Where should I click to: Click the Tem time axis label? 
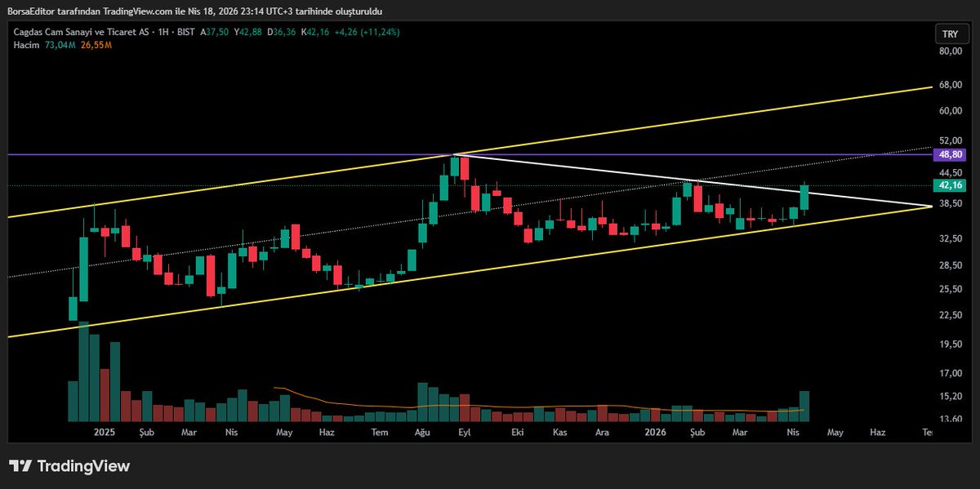pyautogui.click(x=379, y=431)
